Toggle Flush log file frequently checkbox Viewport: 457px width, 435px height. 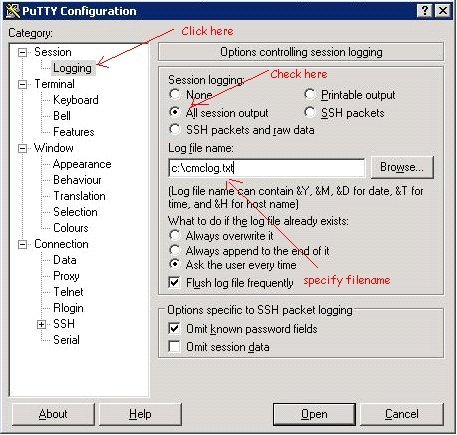tap(175, 283)
